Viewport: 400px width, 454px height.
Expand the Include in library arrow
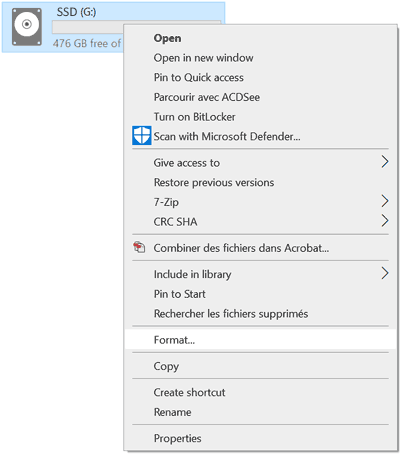click(385, 273)
